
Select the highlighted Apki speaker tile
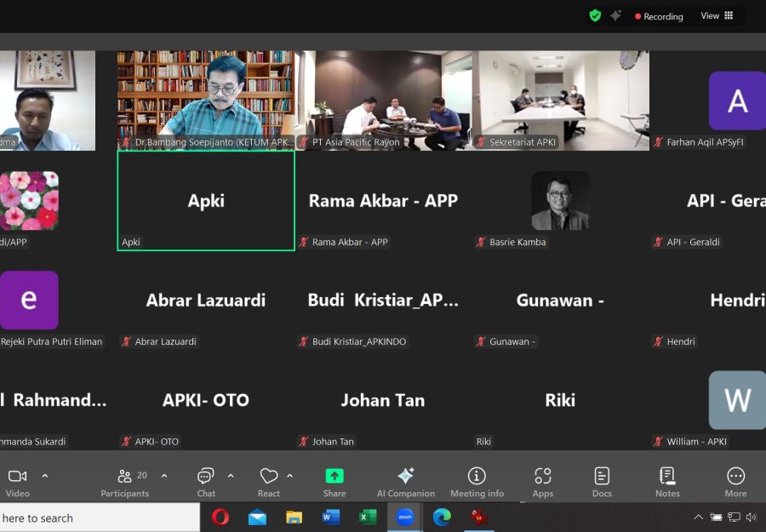tap(206, 200)
